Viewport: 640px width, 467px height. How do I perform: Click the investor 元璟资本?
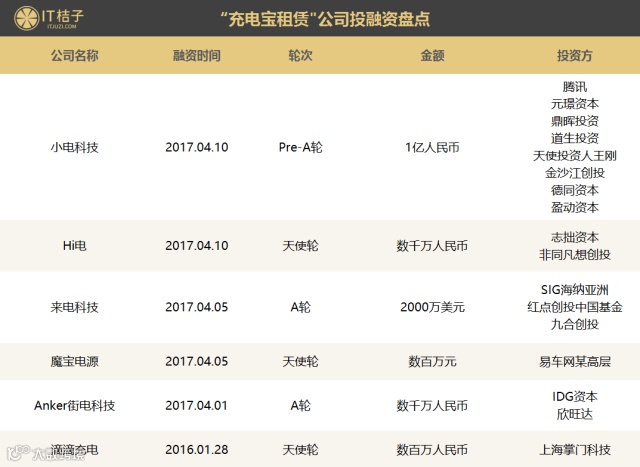pyautogui.click(x=575, y=104)
